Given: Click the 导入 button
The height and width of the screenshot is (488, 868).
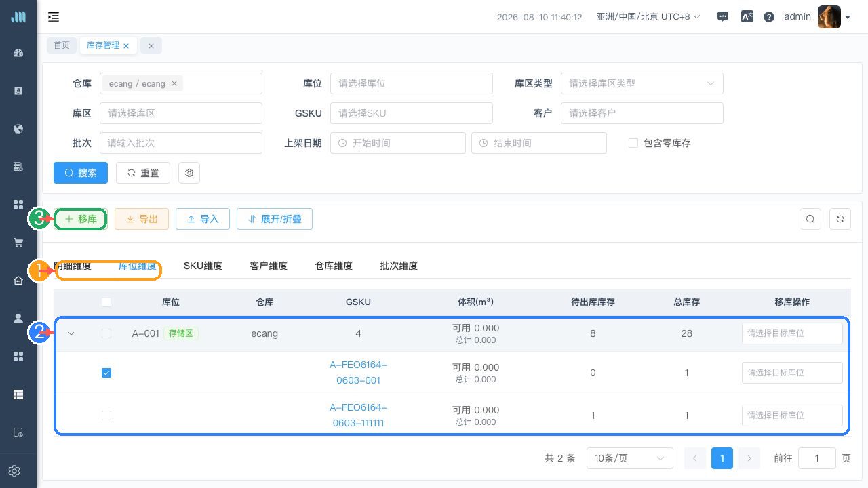Looking at the screenshot, I should (203, 219).
